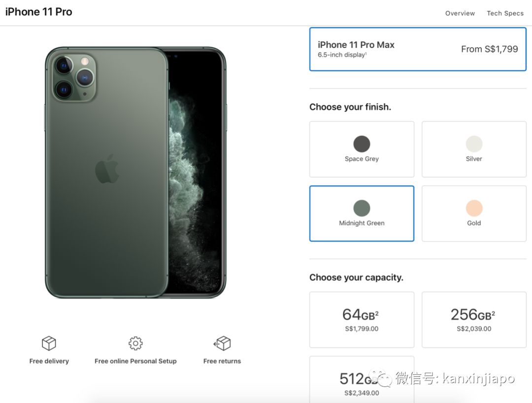This screenshot has height=403, width=532.
Task: Select the 256GB capacity option
Action: tap(474, 319)
